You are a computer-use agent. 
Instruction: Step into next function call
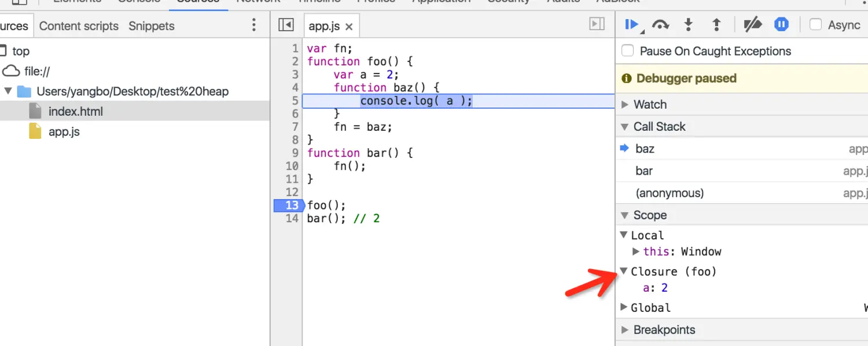(x=689, y=25)
